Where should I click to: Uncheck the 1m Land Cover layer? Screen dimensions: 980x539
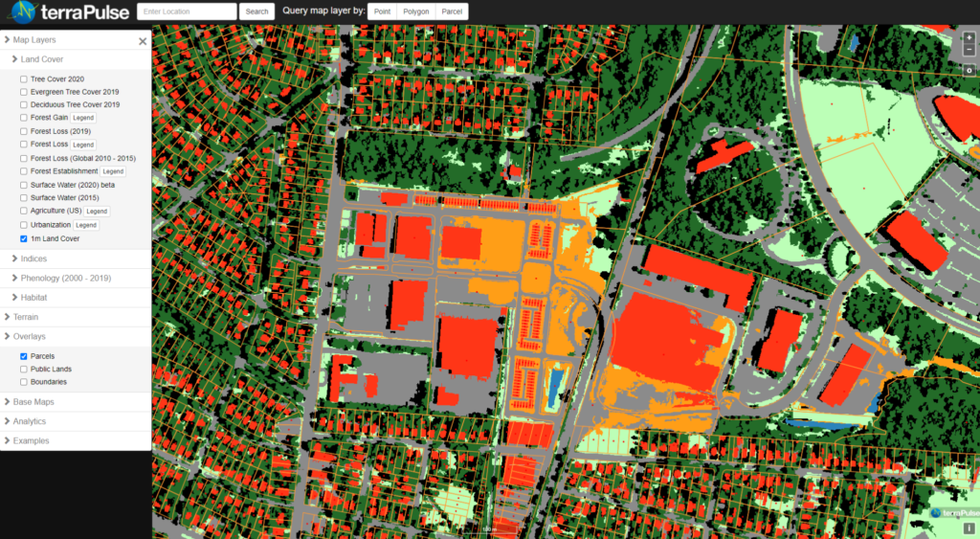point(24,238)
